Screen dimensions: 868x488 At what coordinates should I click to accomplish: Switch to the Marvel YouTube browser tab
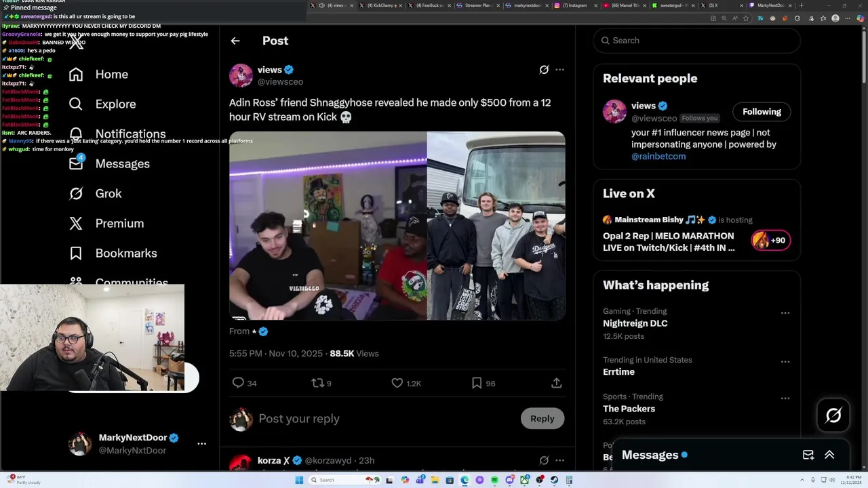click(x=624, y=5)
